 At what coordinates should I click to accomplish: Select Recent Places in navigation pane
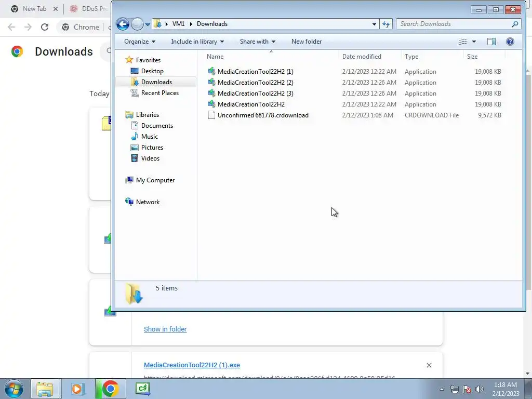[160, 92]
